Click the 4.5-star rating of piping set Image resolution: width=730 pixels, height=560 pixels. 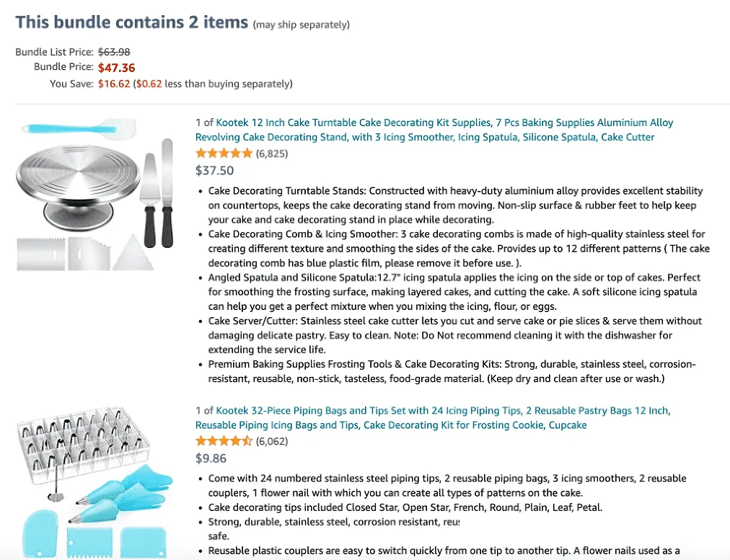click(x=224, y=441)
